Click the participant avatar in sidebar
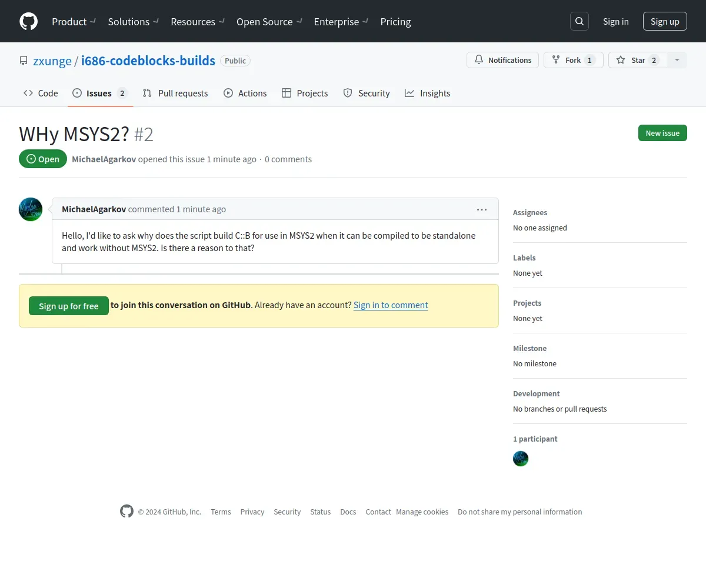706x588 pixels. [x=521, y=459]
